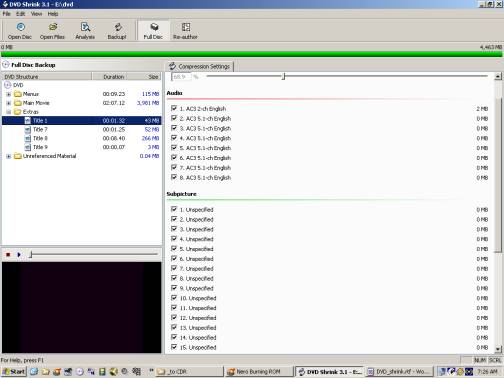Switch to Re-author mode
This screenshot has height=378, width=504.
point(185,31)
